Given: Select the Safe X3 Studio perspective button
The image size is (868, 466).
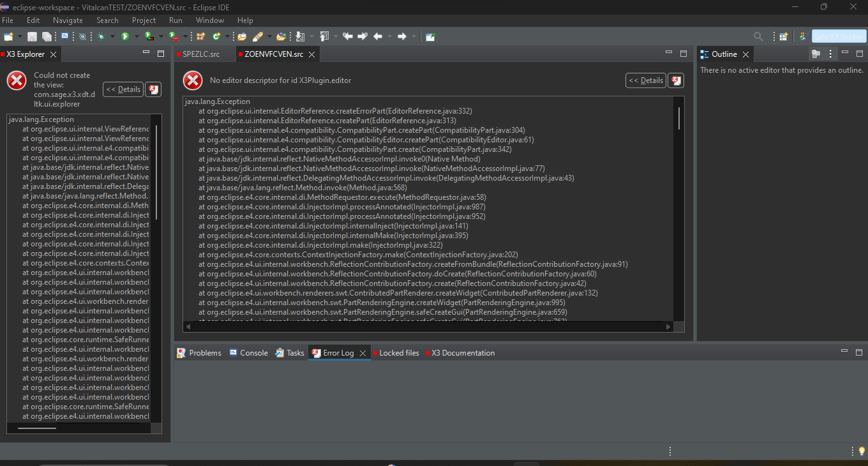Looking at the screenshot, I should click(x=839, y=36).
